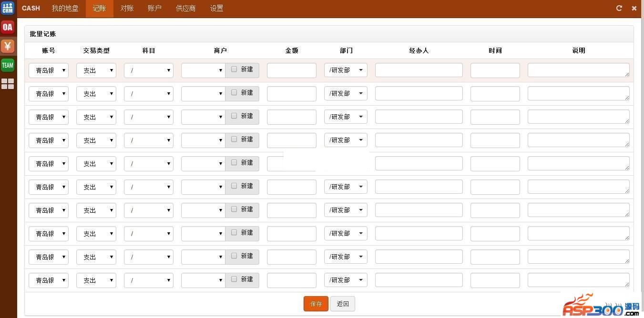The height and width of the screenshot is (318, 644).
Task: Check 新建 checkbox in the last row
Action: (x=234, y=279)
